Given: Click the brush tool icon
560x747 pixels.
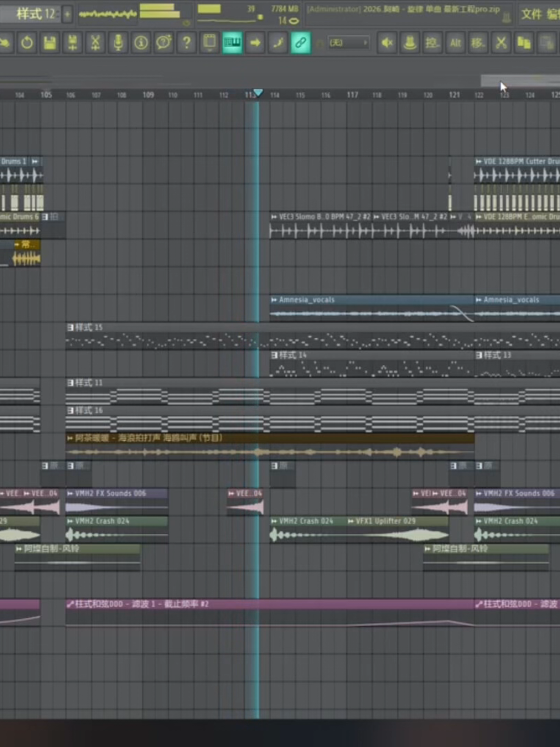Looking at the screenshot, I should click(278, 43).
